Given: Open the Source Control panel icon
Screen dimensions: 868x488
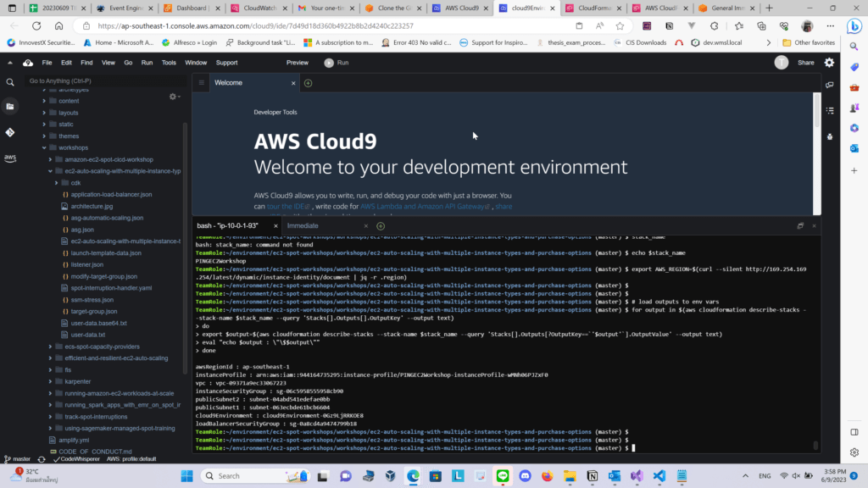Looking at the screenshot, I should click(10, 132).
